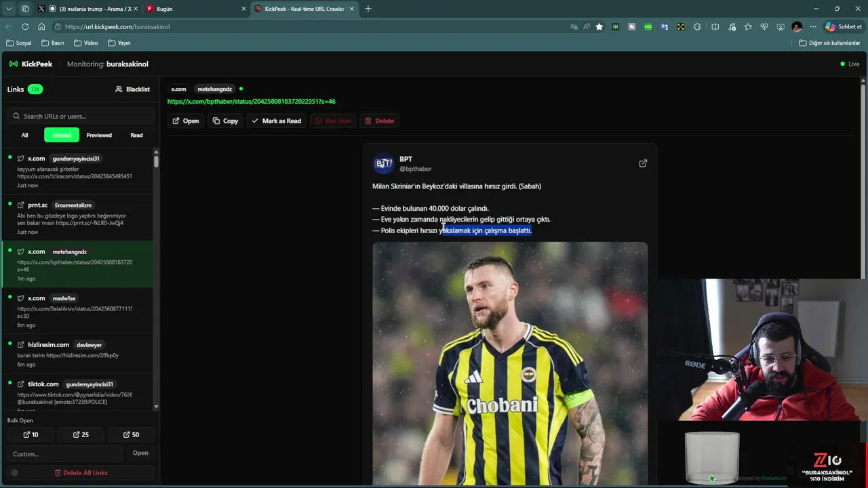868x488 pixels.
Task: Delete the selected link
Action: tap(379, 121)
